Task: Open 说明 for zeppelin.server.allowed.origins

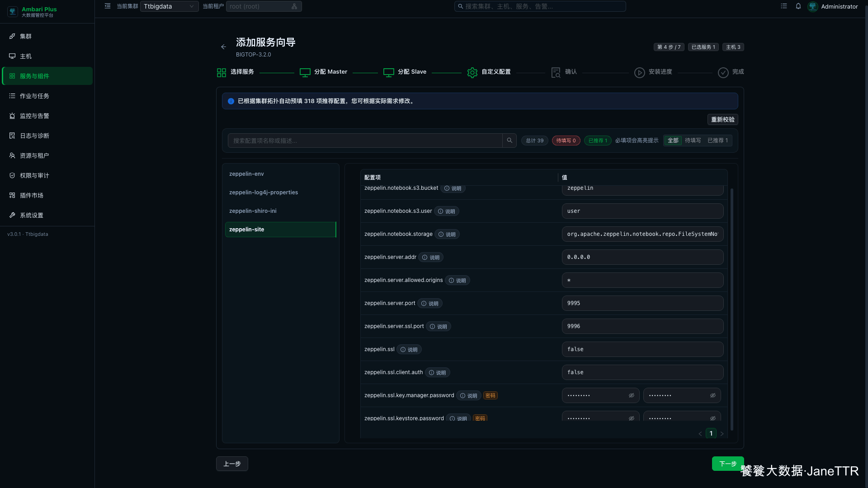Action: [458, 281]
